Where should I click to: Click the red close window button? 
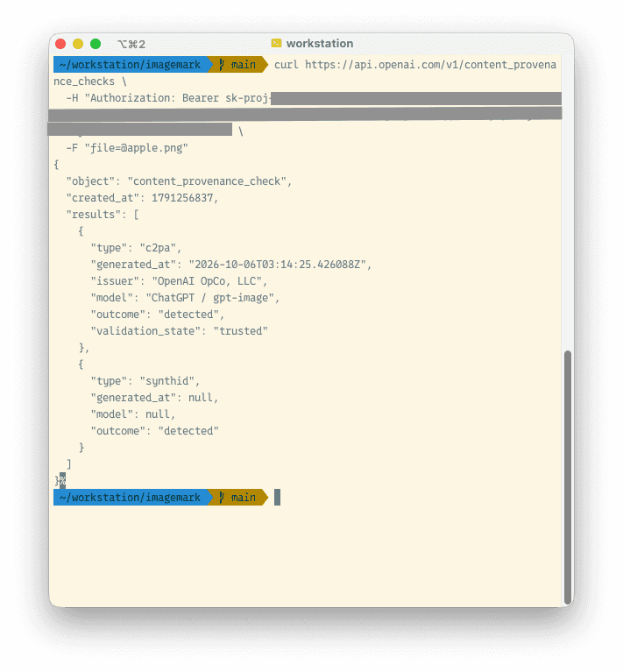(x=60, y=44)
